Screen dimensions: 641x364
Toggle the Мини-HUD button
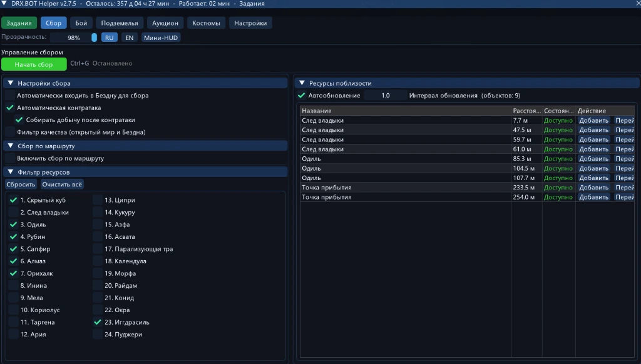pos(161,38)
